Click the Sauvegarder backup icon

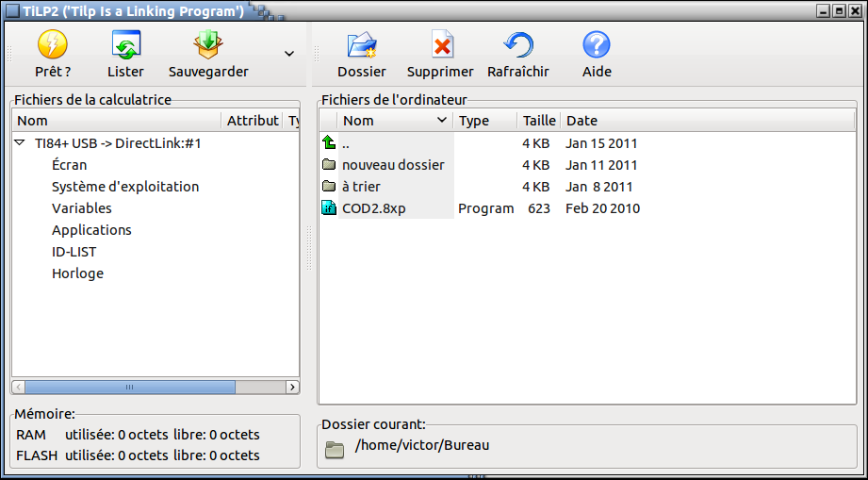coord(207,45)
